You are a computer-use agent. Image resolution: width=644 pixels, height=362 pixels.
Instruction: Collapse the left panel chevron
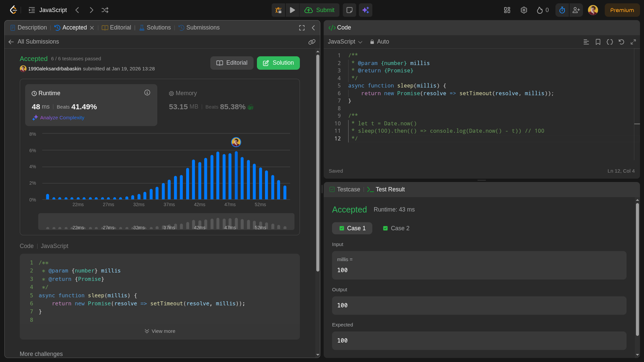(x=313, y=28)
